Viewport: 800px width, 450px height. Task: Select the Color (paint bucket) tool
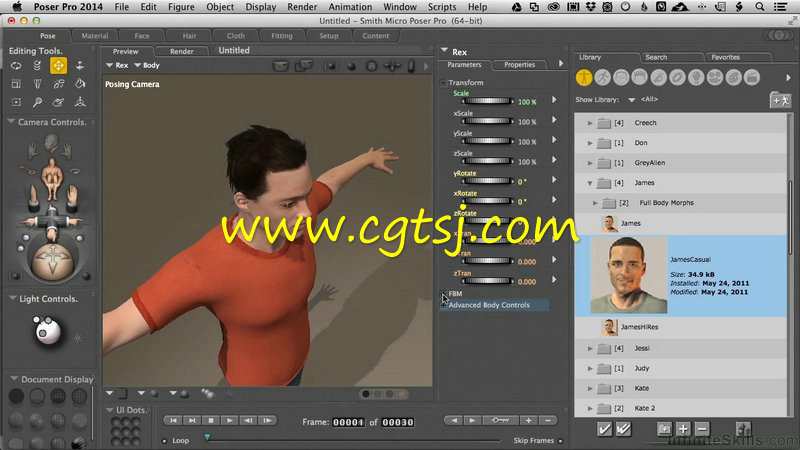click(x=80, y=84)
